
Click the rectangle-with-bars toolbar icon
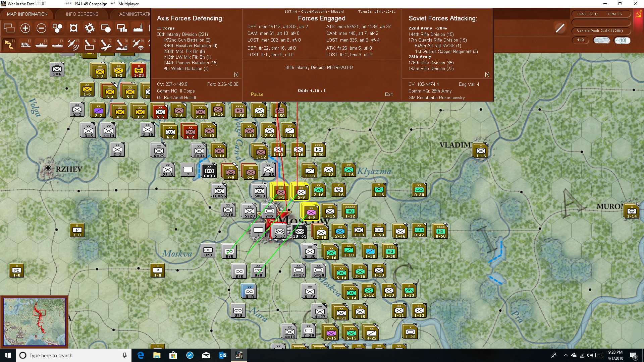pos(122,28)
